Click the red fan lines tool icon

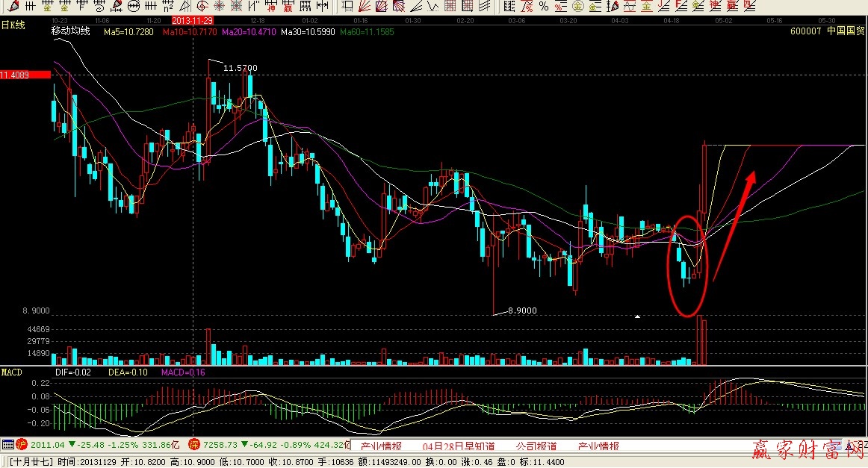tap(363, 6)
